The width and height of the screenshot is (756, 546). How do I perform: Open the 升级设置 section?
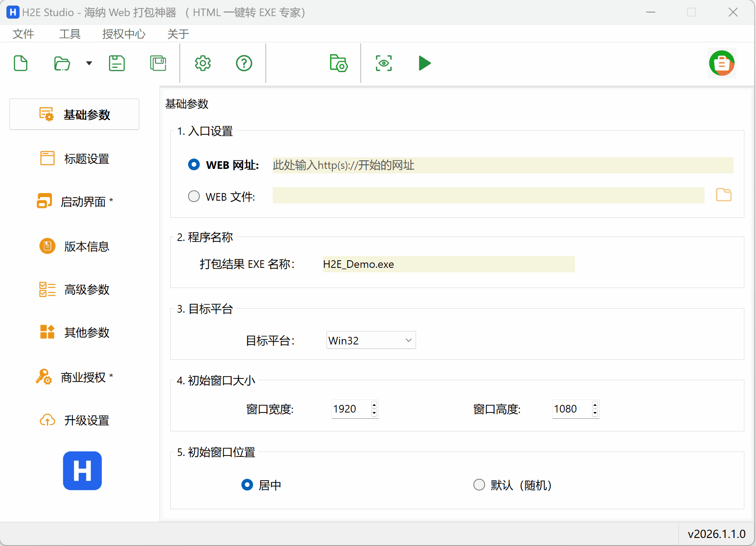[86, 420]
